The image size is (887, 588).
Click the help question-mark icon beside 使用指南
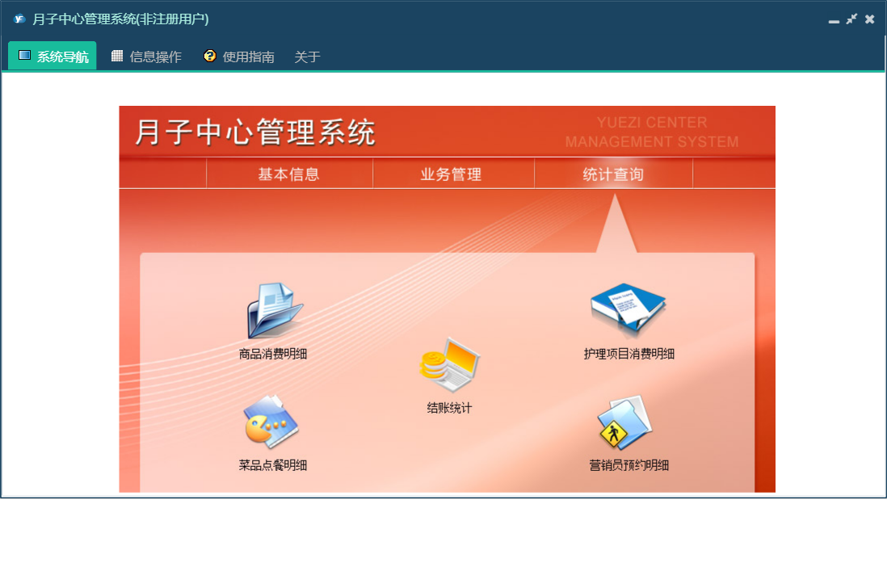[x=210, y=56]
